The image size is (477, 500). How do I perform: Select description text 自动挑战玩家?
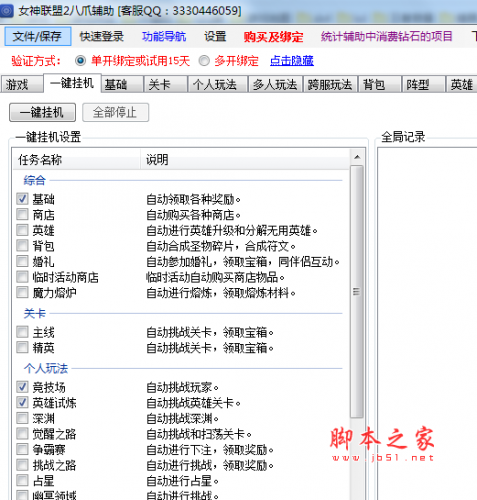[182, 388]
